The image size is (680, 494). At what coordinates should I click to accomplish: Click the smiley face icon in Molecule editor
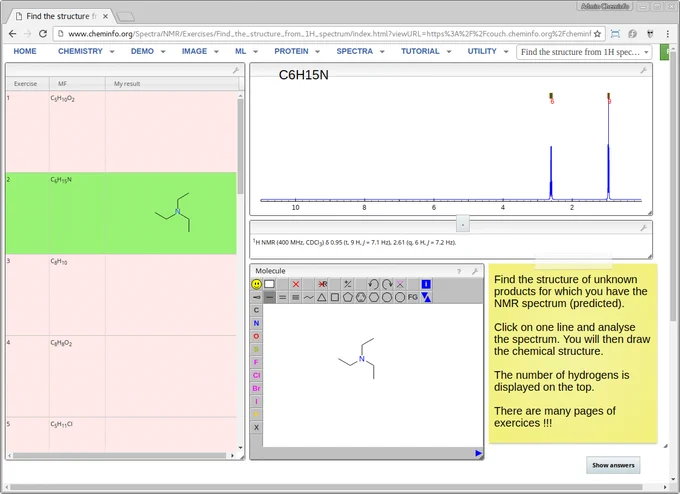click(256, 284)
